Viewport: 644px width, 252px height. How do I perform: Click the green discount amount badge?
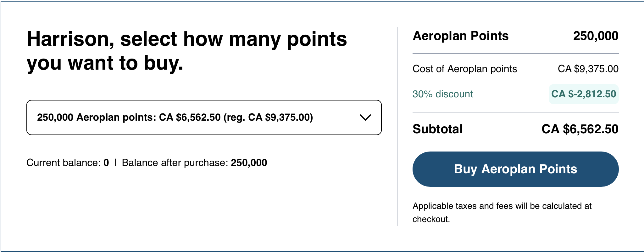(584, 94)
